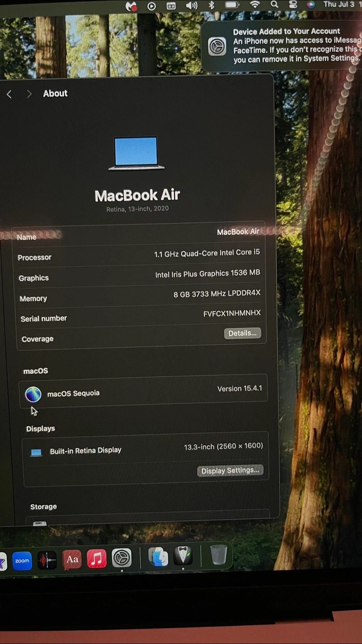The width and height of the screenshot is (362, 644).
Task: Click the 'Built-in Retina Display' text
Action: pyautogui.click(x=85, y=450)
